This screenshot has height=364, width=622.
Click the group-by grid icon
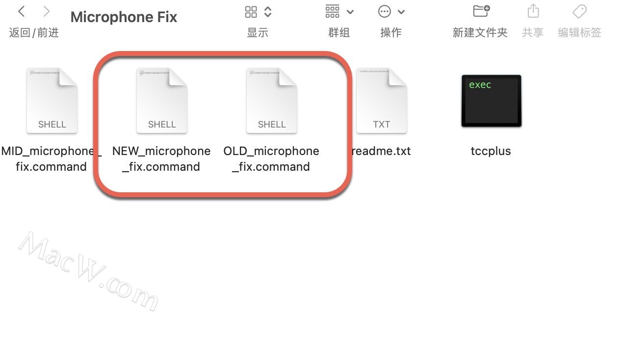tap(333, 11)
